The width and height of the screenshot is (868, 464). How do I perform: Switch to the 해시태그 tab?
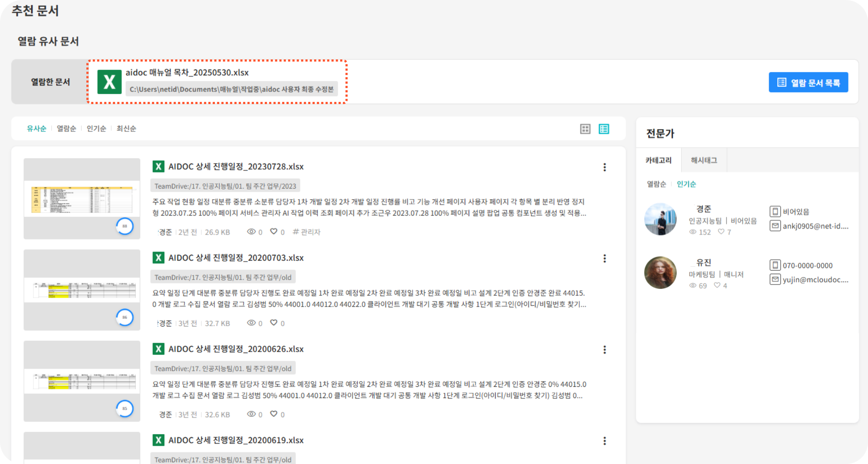[x=704, y=160]
